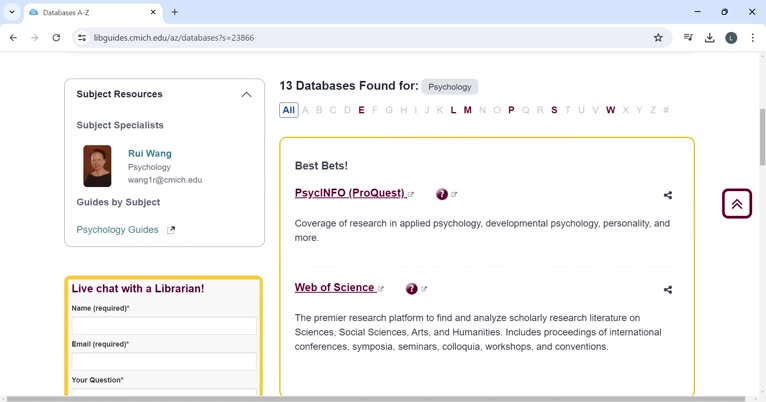Filter databases by letter L
The width and height of the screenshot is (766, 402).
tap(453, 110)
